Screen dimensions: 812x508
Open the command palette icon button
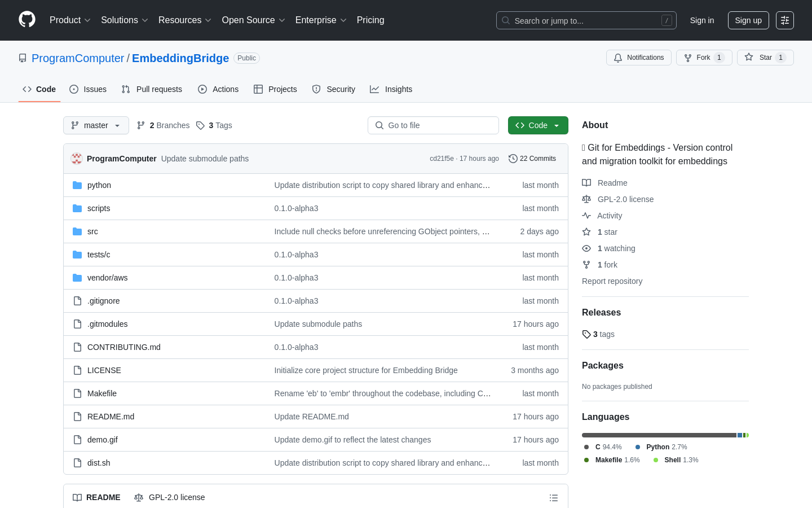[785, 20]
